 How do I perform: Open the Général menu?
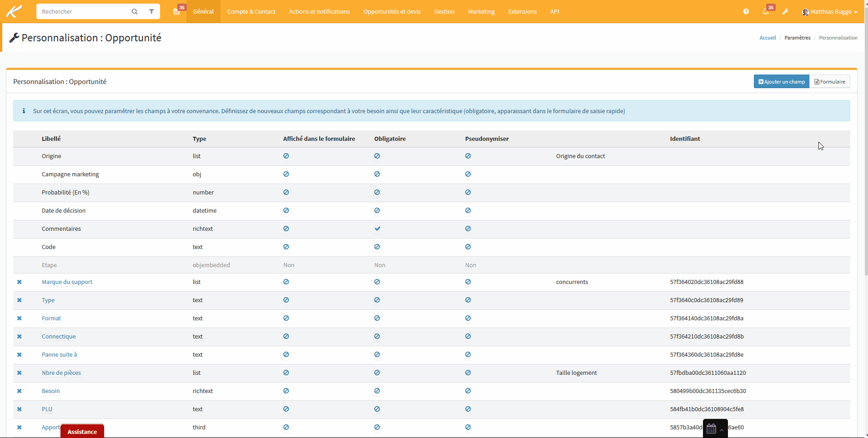coord(203,11)
